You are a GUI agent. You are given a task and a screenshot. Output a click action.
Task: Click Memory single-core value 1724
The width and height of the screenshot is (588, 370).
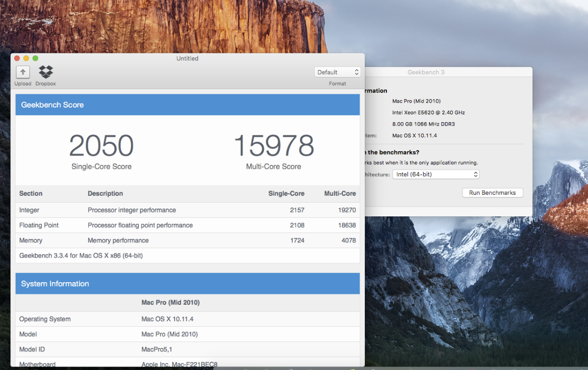coord(297,240)
